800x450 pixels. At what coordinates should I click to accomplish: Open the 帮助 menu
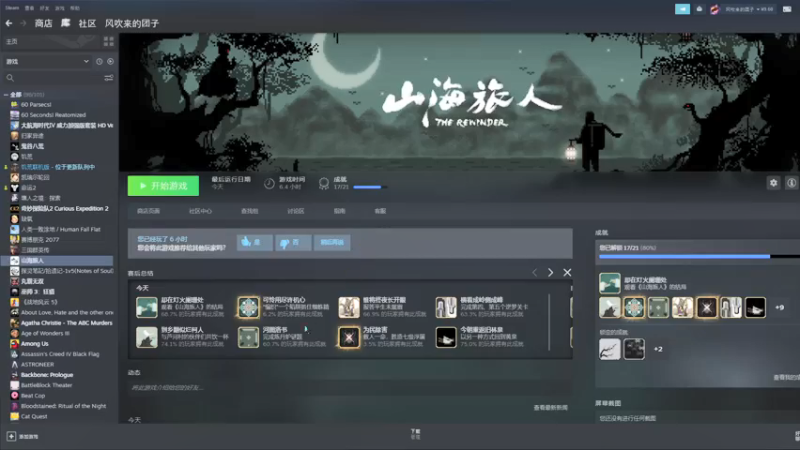click(x=74, y=8)
